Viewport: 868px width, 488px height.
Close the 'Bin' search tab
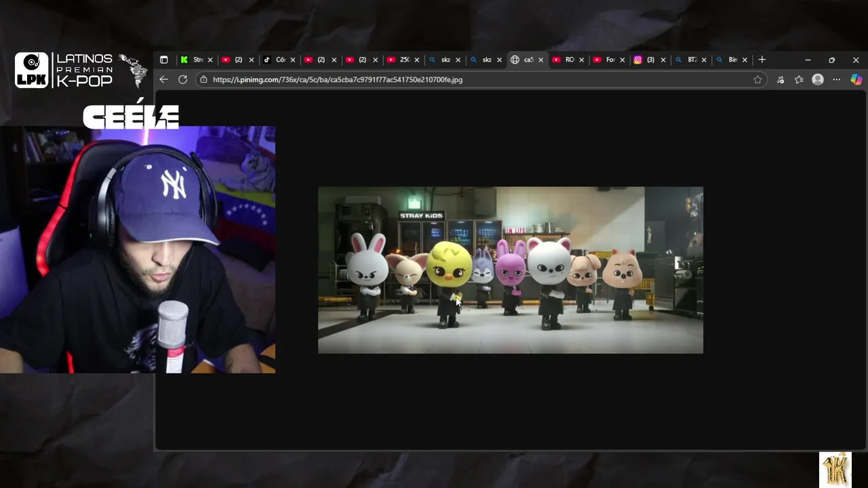[745, 60]
